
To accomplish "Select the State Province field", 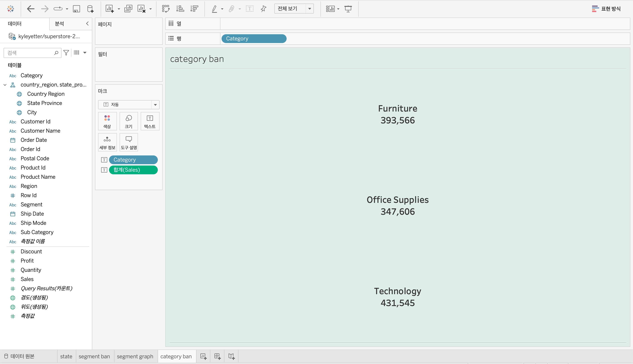I will (45, 103).
